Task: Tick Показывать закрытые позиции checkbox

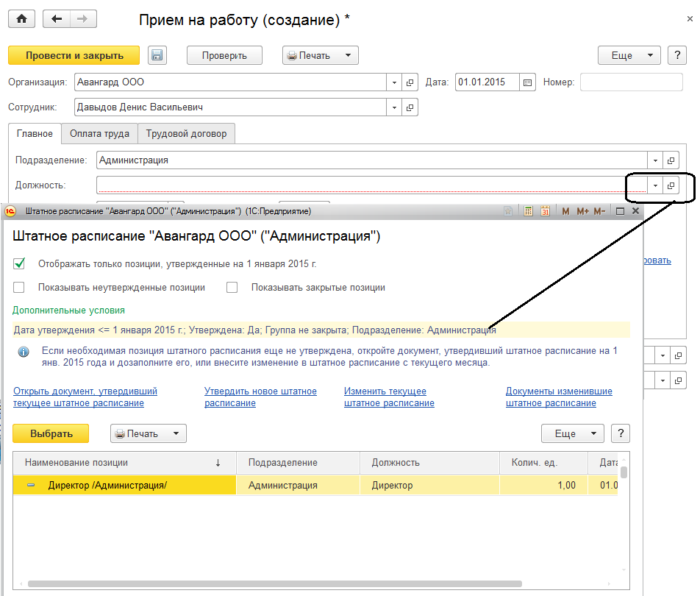Action: tap(232, 288)
